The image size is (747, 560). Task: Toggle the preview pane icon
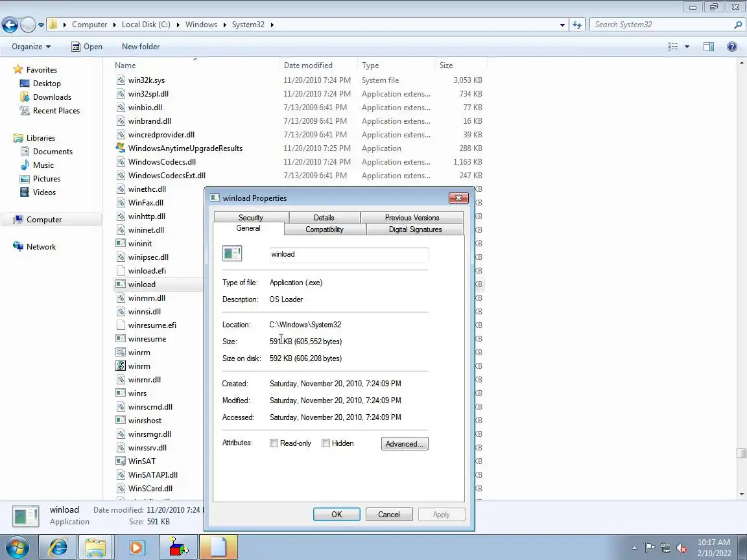(x=708, y=47)
